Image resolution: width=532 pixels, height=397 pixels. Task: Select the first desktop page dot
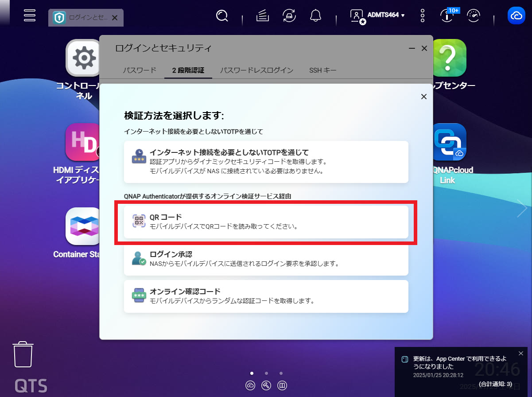click(x=252, y=373)
